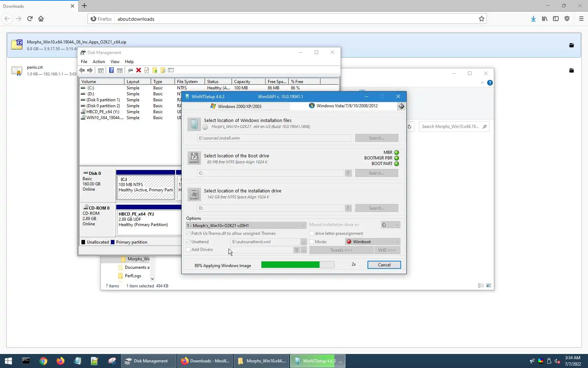Image resolution: width=588 pixels, height=368 pixels.
Task: Reload the page in Firefox
Action: [30, 19]
